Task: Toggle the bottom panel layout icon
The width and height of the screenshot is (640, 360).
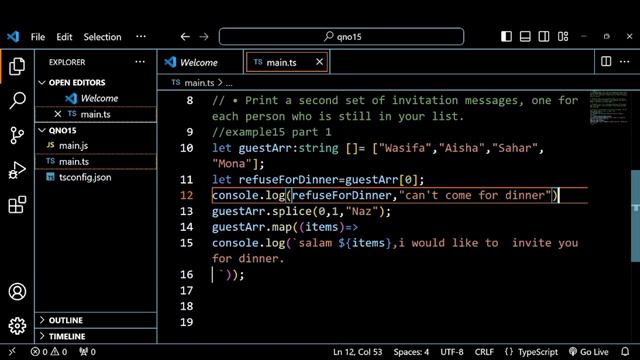Action: pos(525,37)
